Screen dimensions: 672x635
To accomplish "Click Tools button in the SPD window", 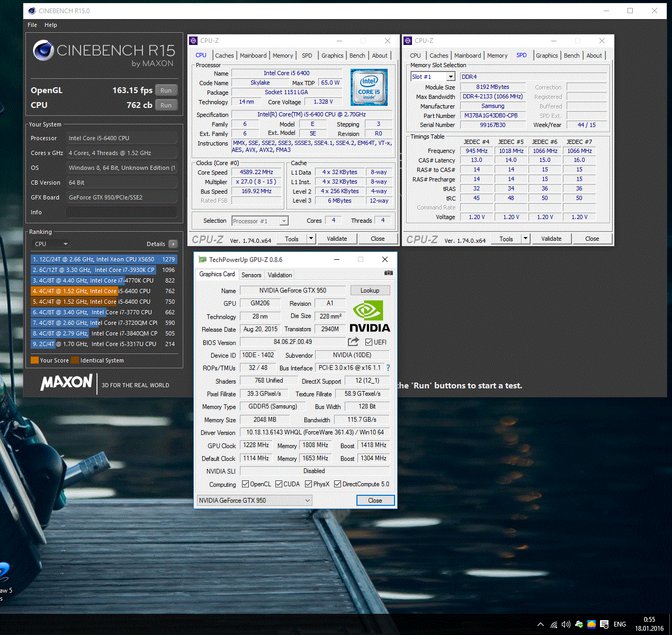I will pos(506,239).
